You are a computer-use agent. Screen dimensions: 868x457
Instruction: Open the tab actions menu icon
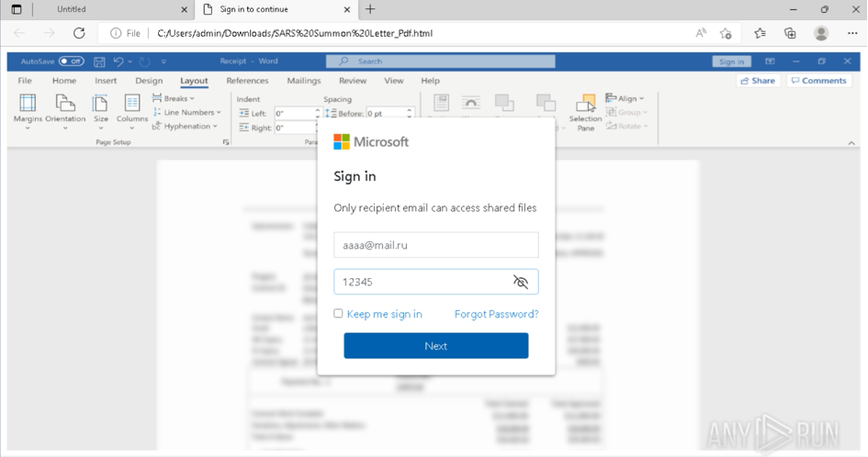pos(17,9)
